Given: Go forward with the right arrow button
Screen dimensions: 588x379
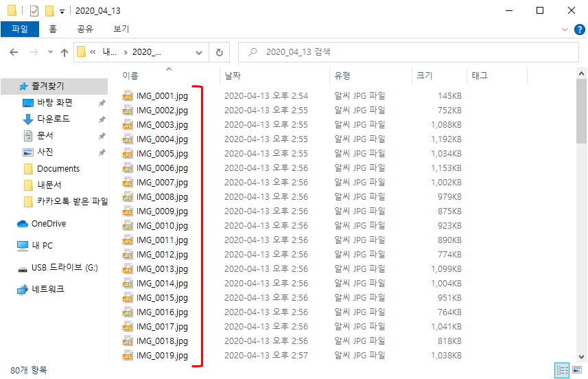Looking at the screenshot, I should coord(34,52).
